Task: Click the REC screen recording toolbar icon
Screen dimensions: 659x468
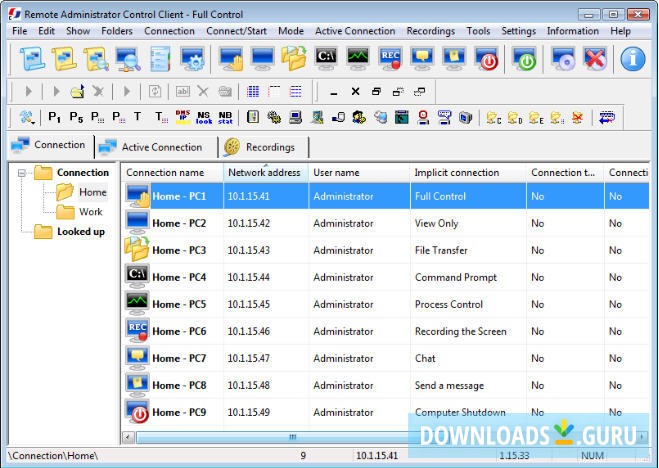Action: point(390,59)
